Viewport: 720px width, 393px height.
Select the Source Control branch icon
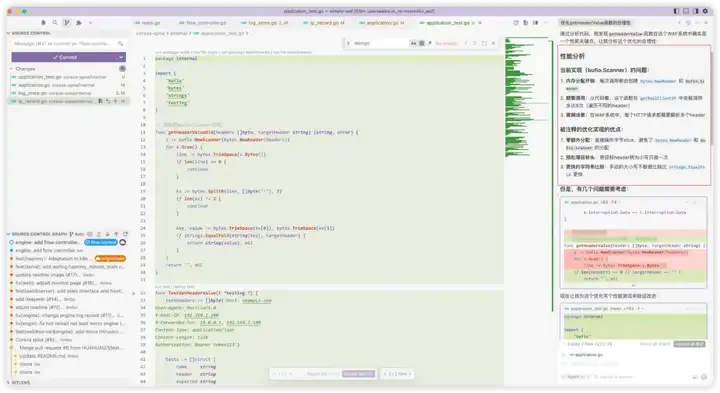67,22
